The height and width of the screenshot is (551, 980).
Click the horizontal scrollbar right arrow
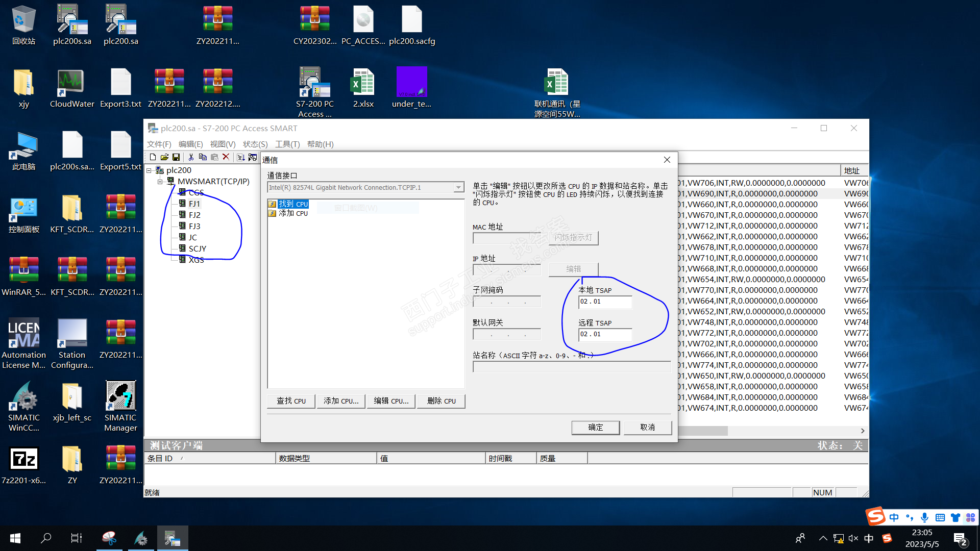(863, 431)
